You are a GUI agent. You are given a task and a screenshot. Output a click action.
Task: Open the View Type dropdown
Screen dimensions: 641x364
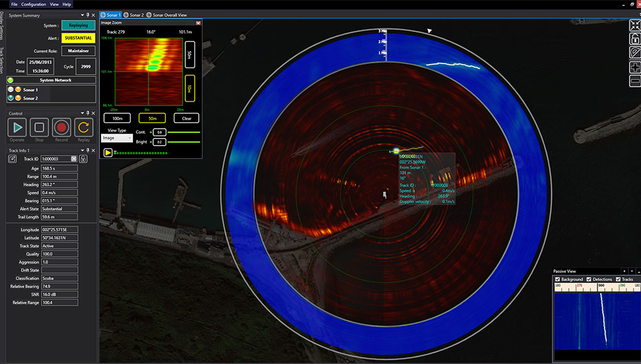(117, 137)
